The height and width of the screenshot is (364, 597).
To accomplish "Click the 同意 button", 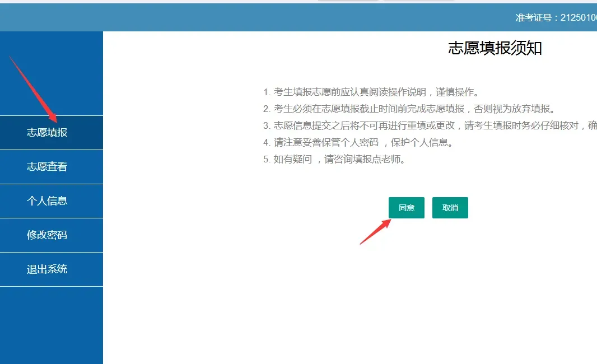I will click(406, 208).
